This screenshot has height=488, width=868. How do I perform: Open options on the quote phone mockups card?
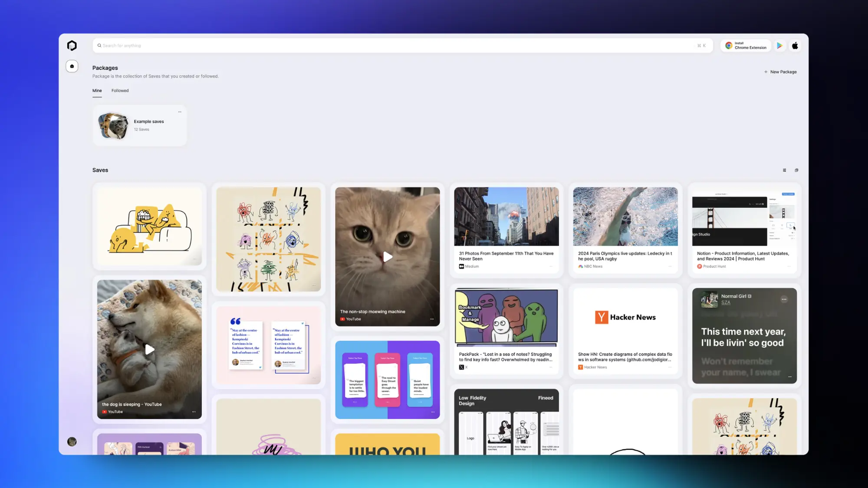433,412
